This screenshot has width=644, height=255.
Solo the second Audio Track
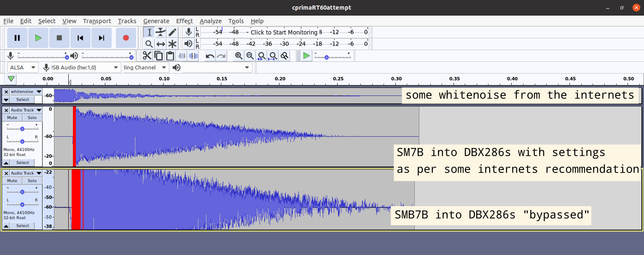click(32, 117)
